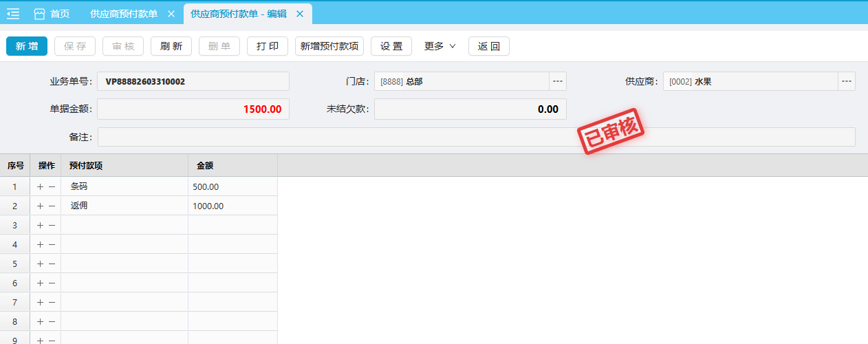868x344 pixels.
Task: Remove row 5 with the minus icon
Action: tap(52, 264)
